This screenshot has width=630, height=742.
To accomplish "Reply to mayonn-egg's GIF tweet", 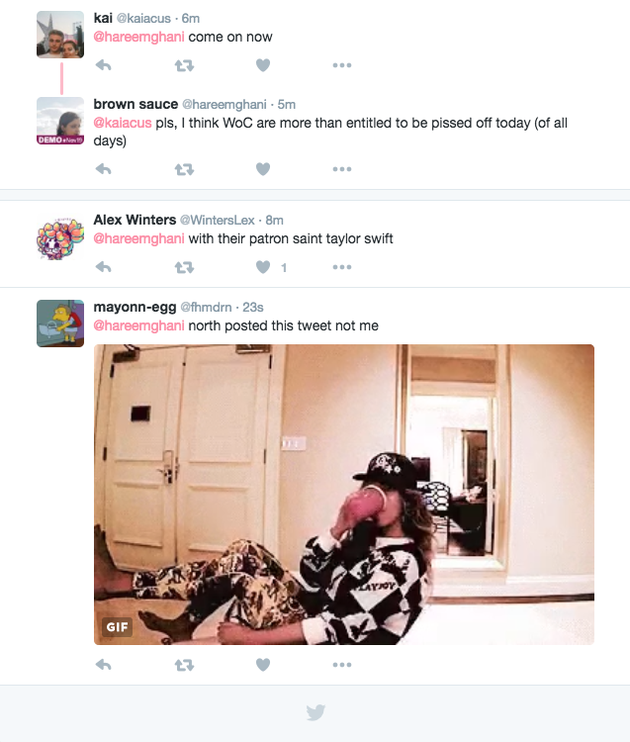I will 103,665.
